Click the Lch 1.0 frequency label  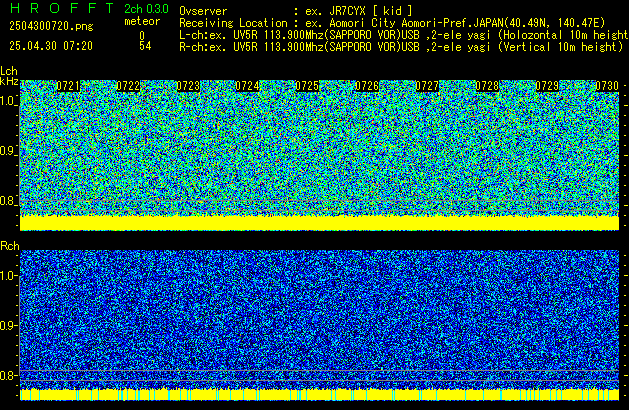tap(8, 101)
